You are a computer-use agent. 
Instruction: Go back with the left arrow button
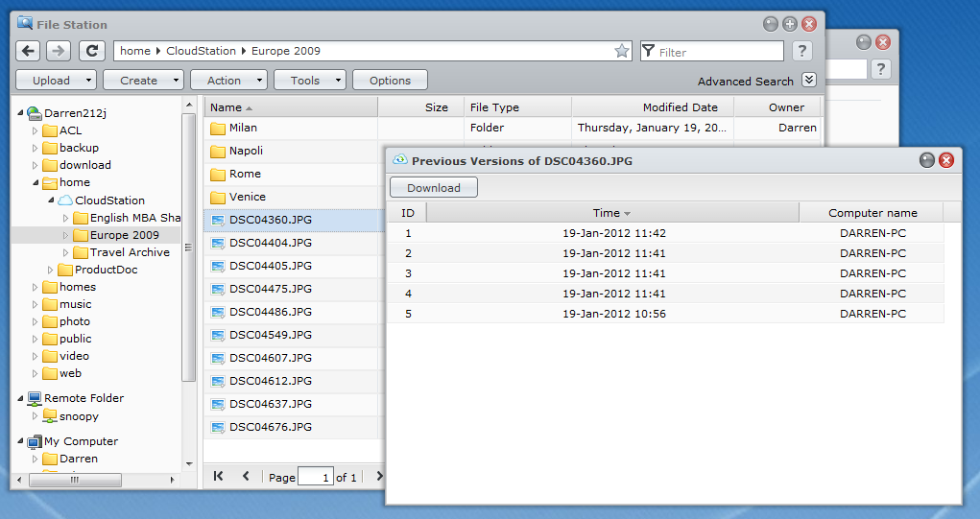pyautogui.click(x=28, y=51)
